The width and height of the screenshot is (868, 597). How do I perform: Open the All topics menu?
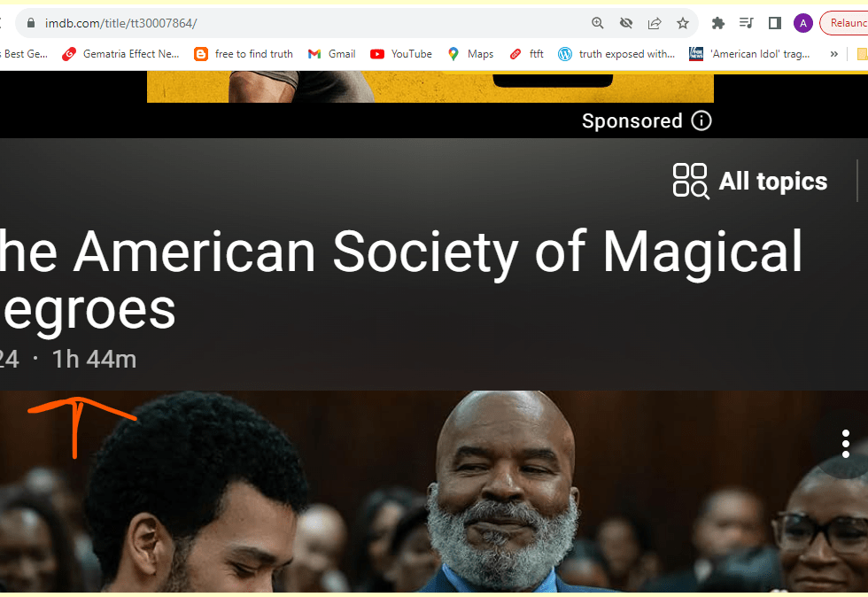[750, 181]
